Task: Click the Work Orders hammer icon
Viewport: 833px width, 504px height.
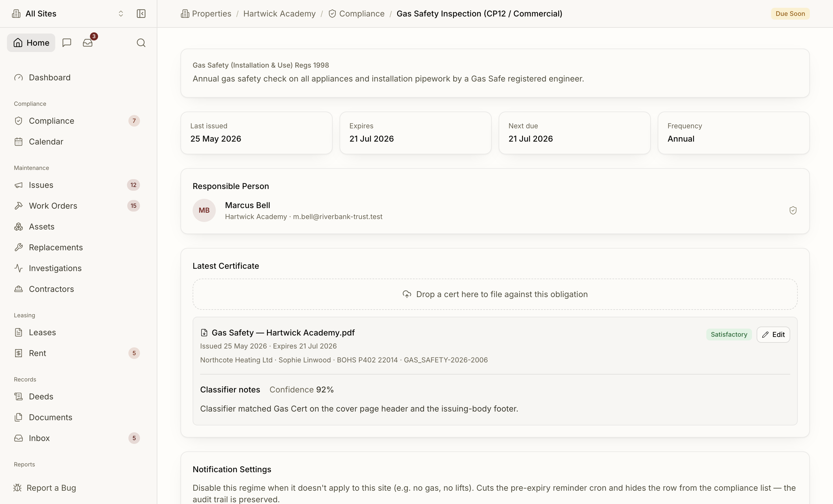Action: (x=19, y=206)
